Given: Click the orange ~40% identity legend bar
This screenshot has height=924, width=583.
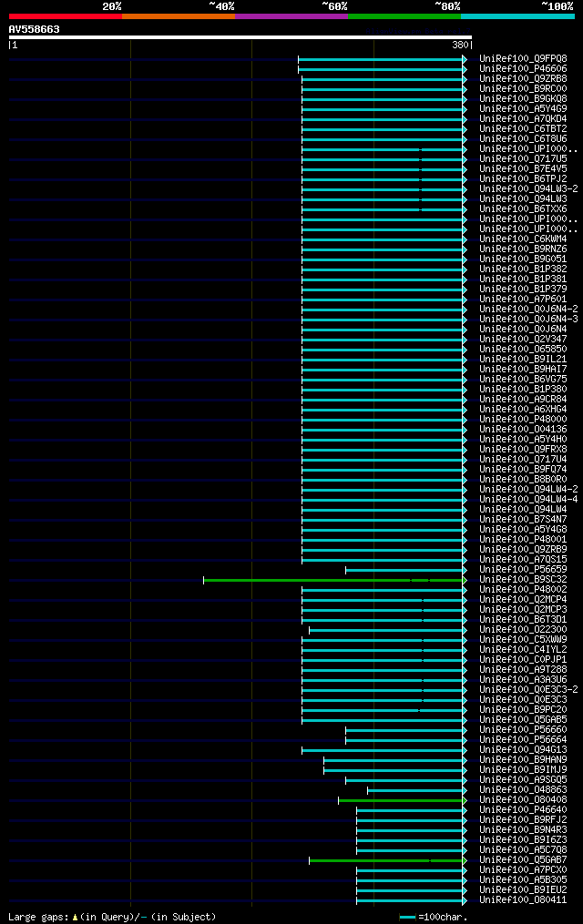Looking at the screenshot, I should click(x=179, y=16).
